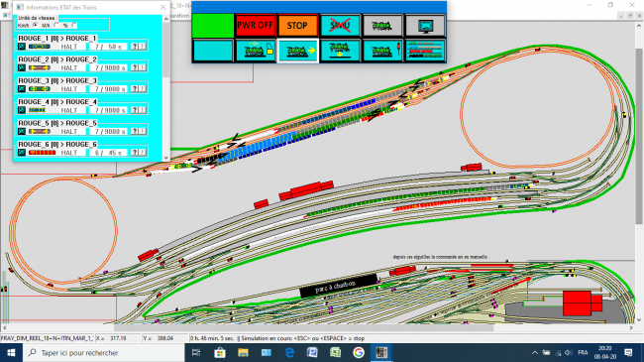
Task: Click the '7 / 50 s' field of ROUGE_1
Action: click(108, 47)
